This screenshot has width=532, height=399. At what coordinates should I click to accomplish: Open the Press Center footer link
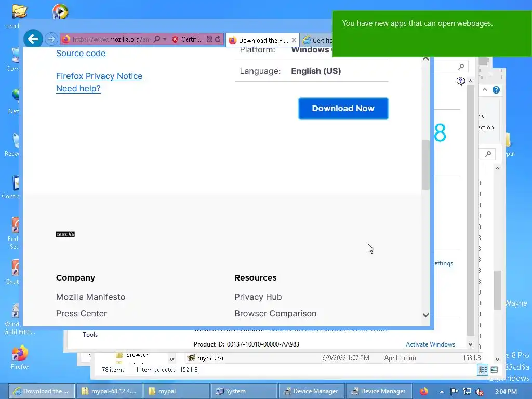82,313
